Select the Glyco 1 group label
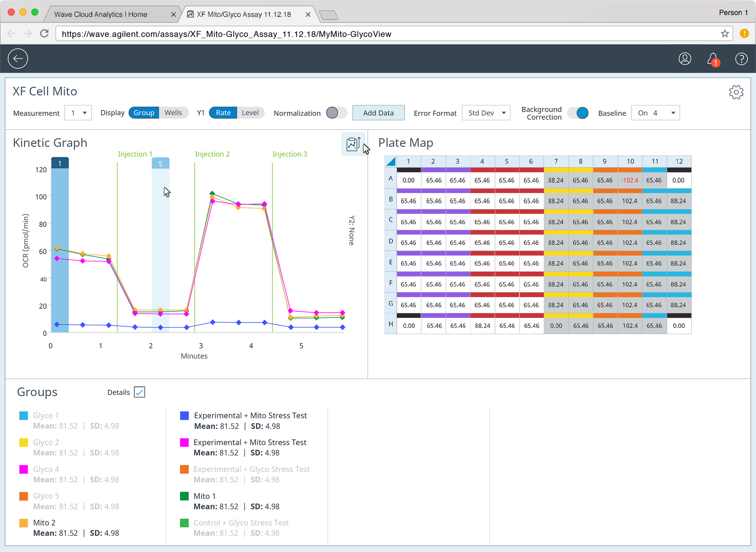756x552 pixels. (x=46, y=415)
